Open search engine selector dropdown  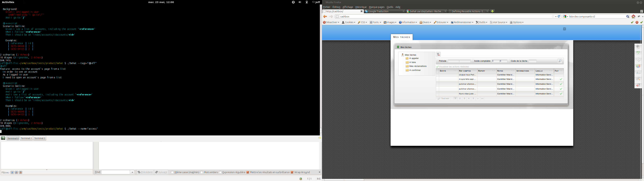566,16
